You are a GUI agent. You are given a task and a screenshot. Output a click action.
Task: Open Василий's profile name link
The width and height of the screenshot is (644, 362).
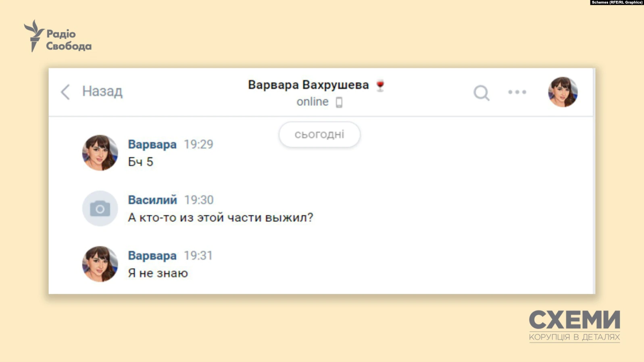(152, 200)
